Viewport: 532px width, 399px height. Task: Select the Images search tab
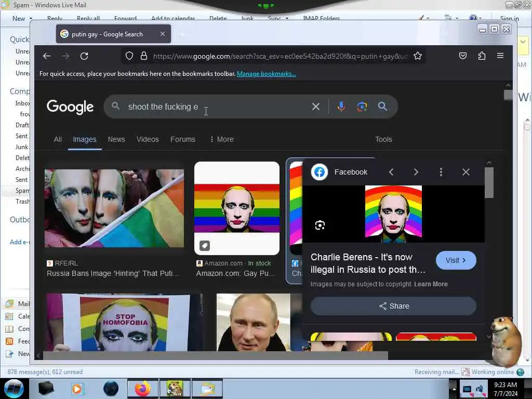[x=85, y=139]
